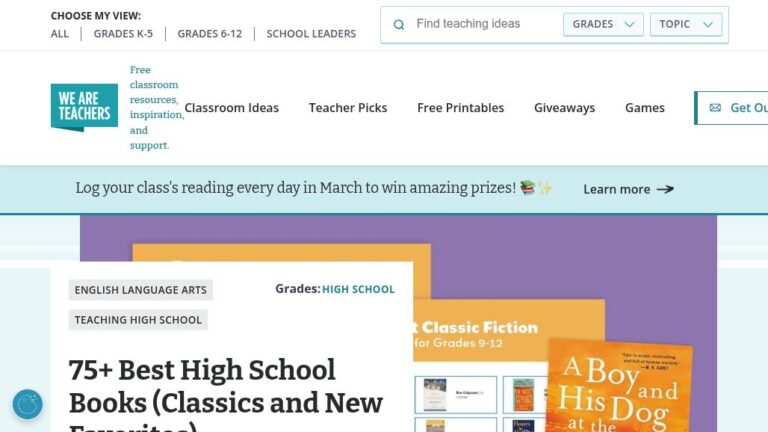Open the Games menu item
This screenshot has height=432, width=768.
tap(644, 108)
